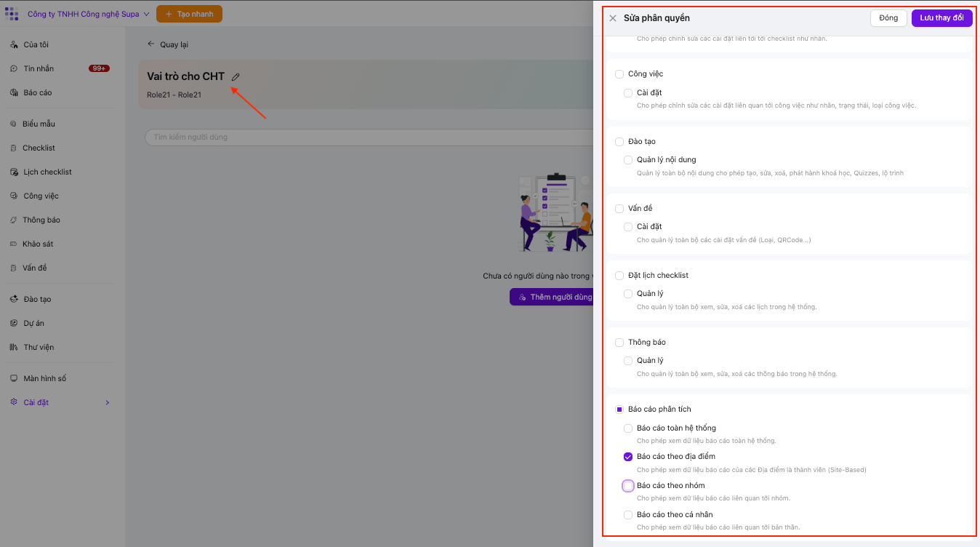980x547 pixels.
Task: Close the Sửa phân quyền panel with X
Action: 613,18
